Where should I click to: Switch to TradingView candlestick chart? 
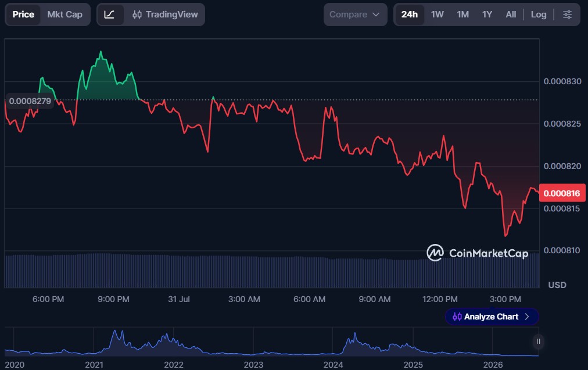(x=165, y=15)
